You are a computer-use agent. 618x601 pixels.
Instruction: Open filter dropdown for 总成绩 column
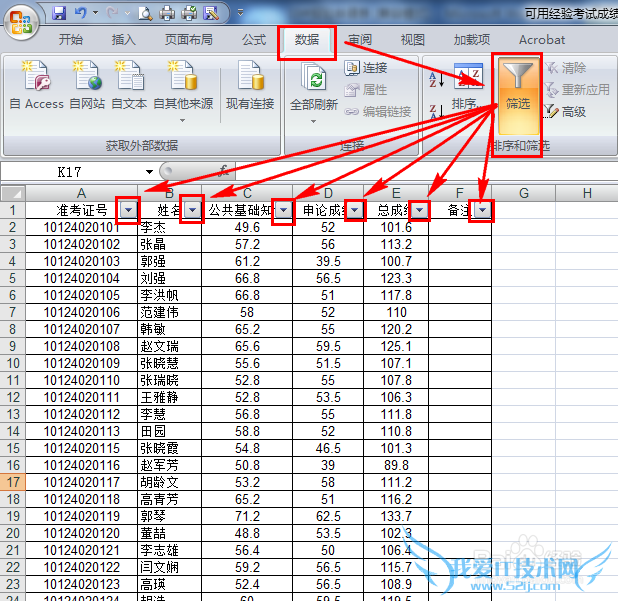pyautogui.click(x=420, y=210)
